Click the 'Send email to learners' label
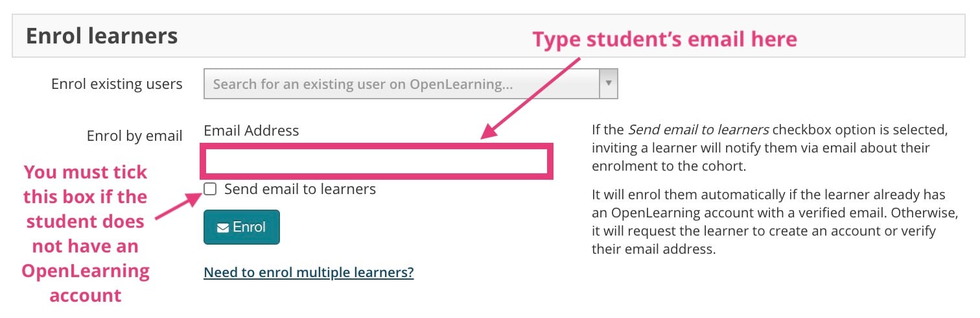Viewport: 980px width, 318px height. tap(299, 190)
